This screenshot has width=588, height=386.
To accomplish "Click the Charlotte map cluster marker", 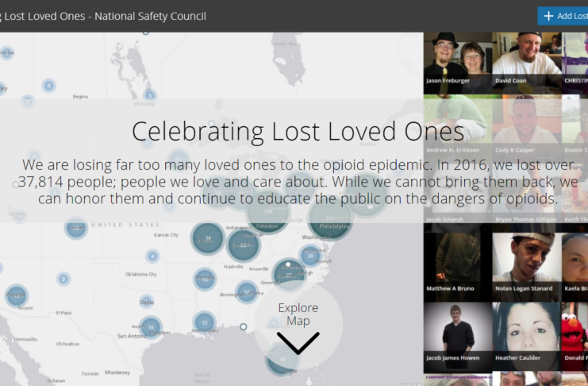I will pyautogui.click(x=289, y=274).
